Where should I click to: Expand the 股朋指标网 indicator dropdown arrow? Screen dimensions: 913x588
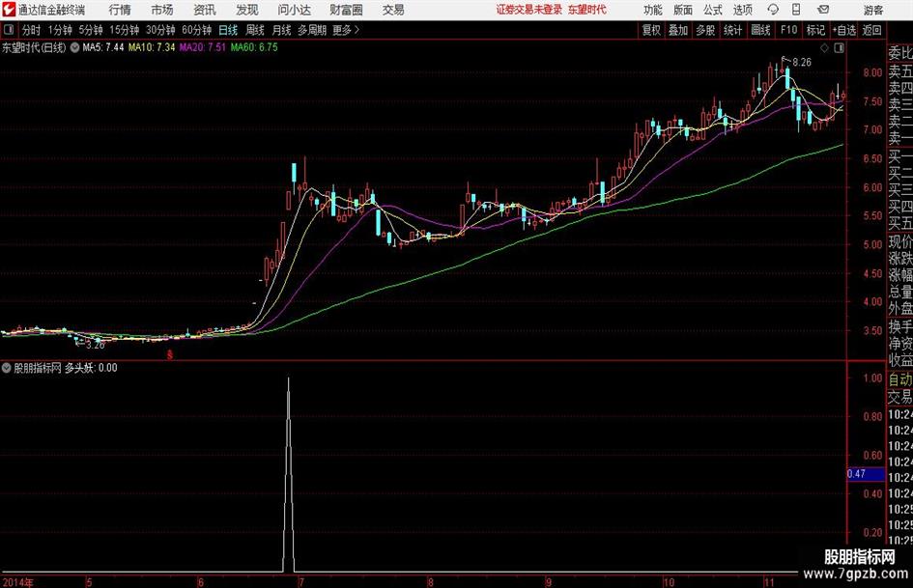(7, 368)
